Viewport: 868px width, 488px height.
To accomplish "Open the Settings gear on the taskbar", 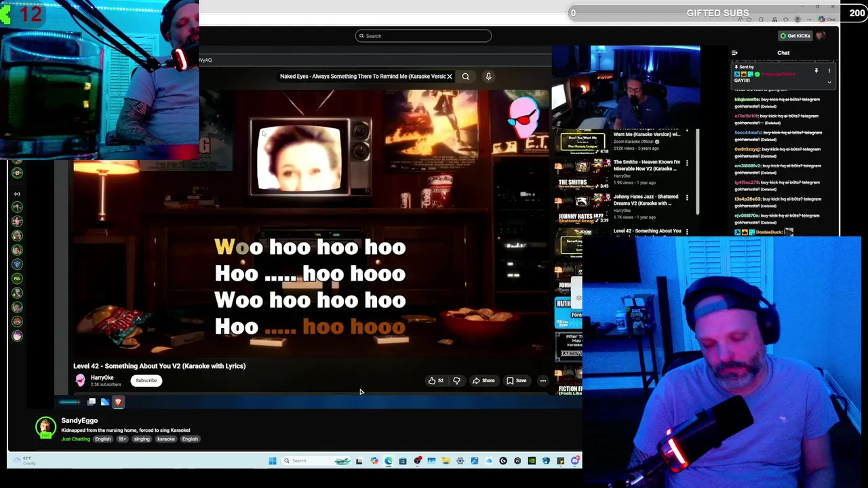I will point(460,461).
